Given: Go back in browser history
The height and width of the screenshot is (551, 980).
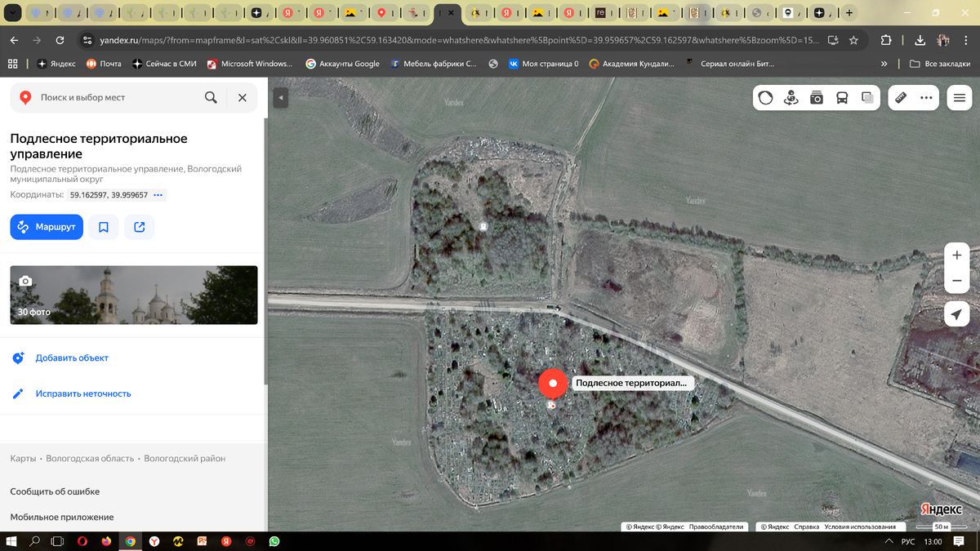Looking at the screenshot, I should (14, 40).
